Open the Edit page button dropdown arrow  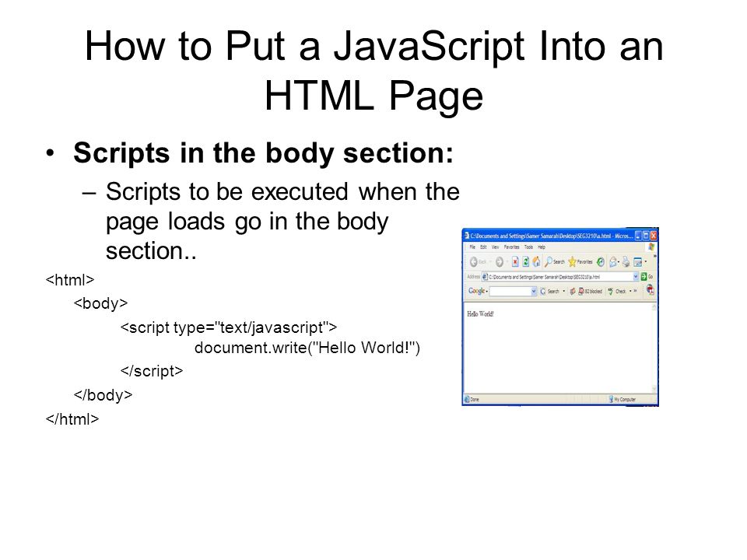pos(646,261)
